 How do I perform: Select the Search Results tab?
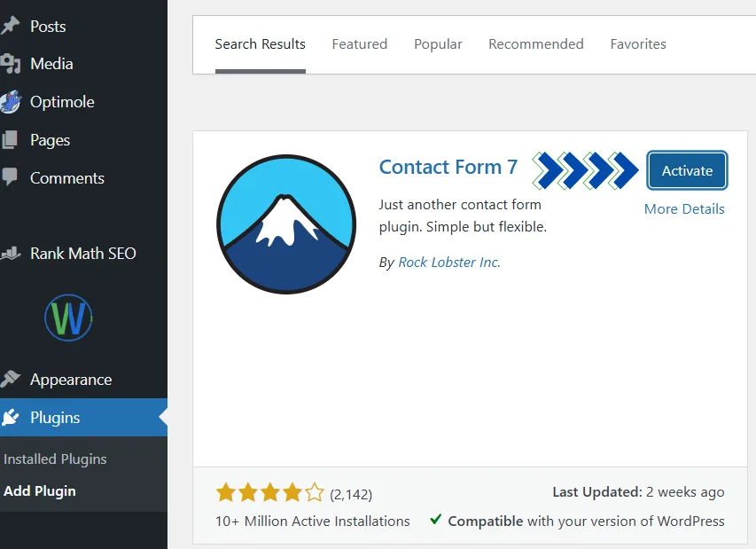pos(260,44)
